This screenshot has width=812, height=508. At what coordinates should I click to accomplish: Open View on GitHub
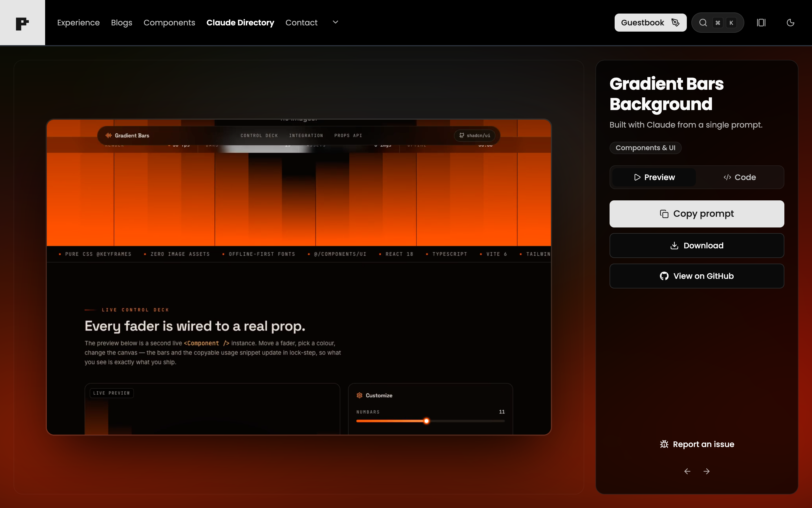(697, 276)
